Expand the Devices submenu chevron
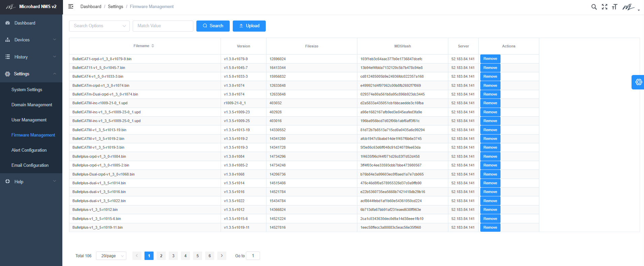Image resolution: width=644 pixels, height=266 pixels. click(x=55, y=40)
